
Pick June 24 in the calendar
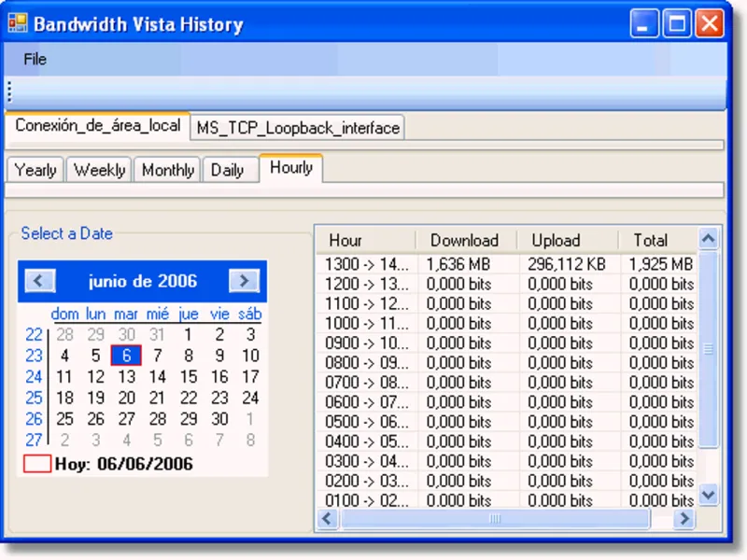[x=250, y=398]
